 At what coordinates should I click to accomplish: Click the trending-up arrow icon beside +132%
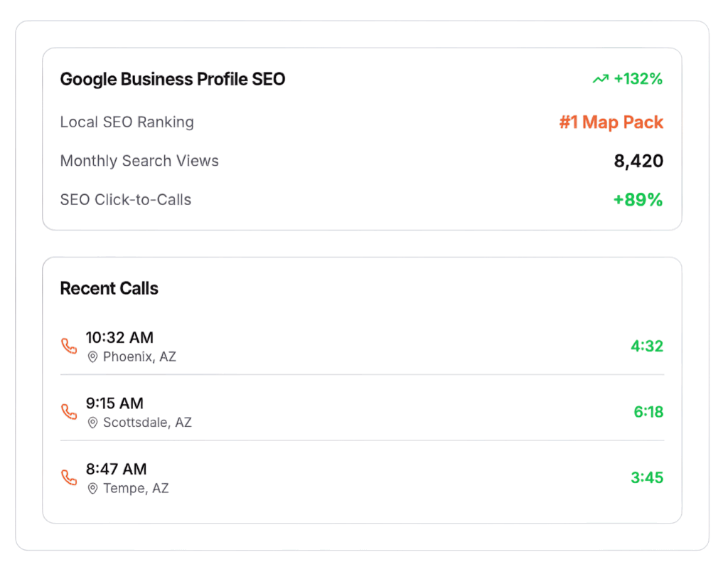pos(600,79)
